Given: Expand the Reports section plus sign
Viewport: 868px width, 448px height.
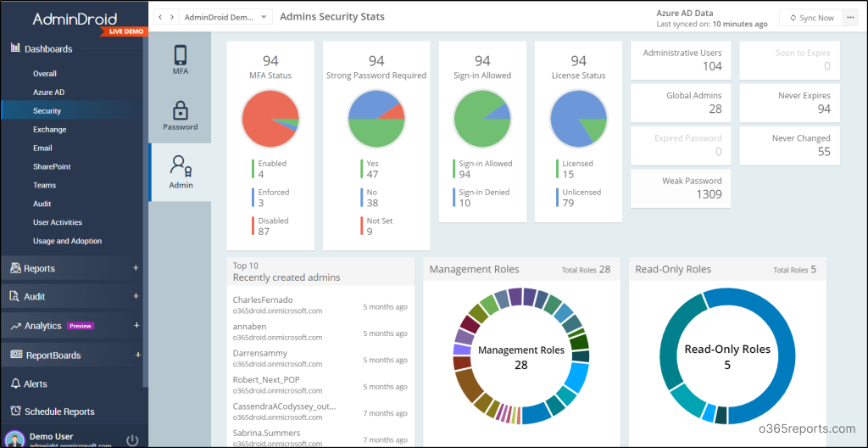Looking at the screenshot, I should [x=136, y=268].
